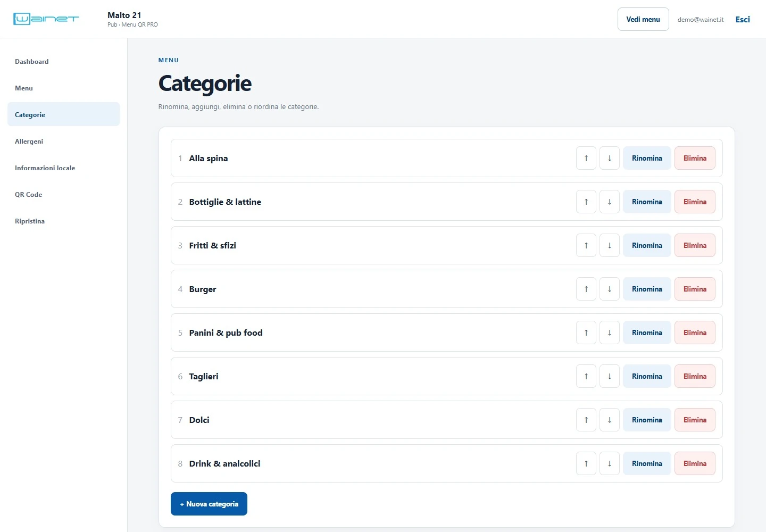Viewport: 766px width, 532px height.
Task: Move Bottiglie & lattine up with arrow
Action: (586, 202)
